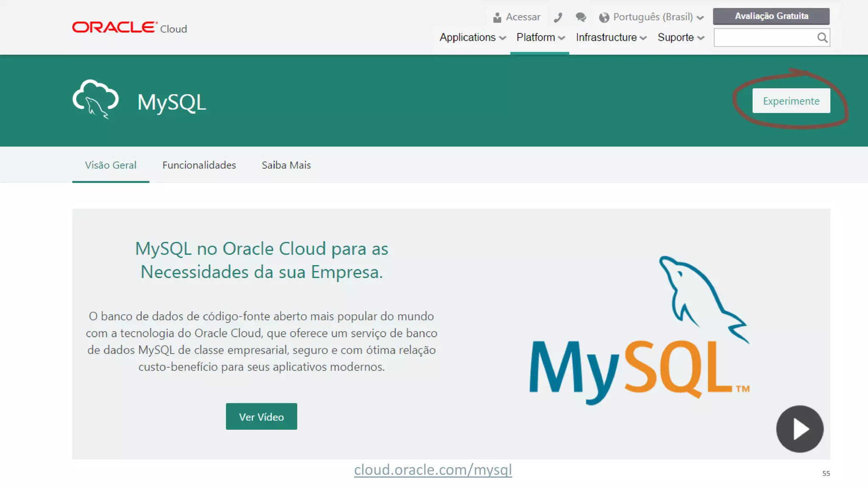Switch to the Funcionalidades tab
The height and width of the screenshot is (488, 868).
click(199, 165)
